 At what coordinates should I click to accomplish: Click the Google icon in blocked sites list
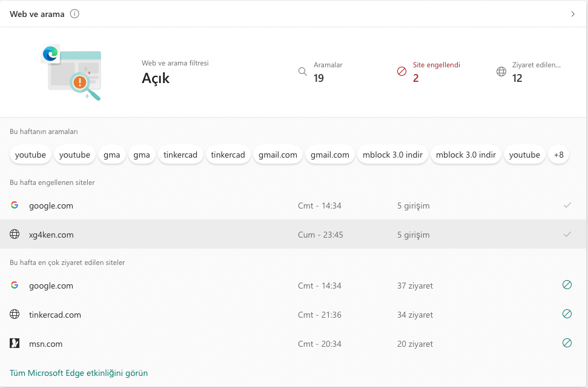click(x=15, y=206)
